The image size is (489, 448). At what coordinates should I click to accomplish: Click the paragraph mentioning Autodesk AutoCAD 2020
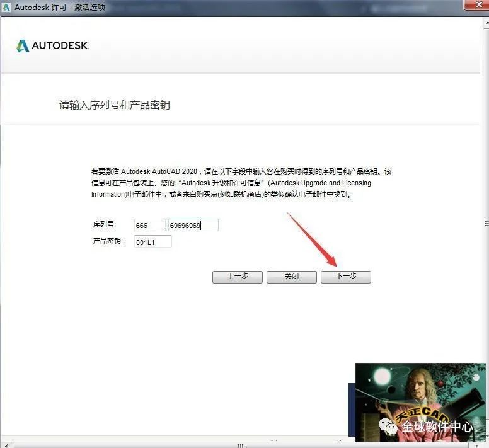[241, 183]
